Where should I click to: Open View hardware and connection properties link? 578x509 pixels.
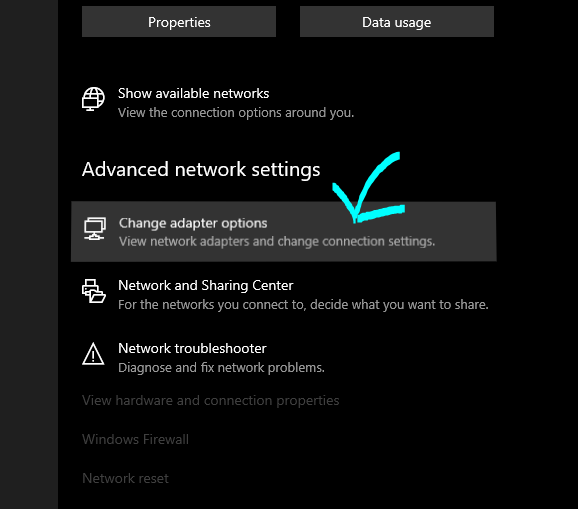(210, 401)
